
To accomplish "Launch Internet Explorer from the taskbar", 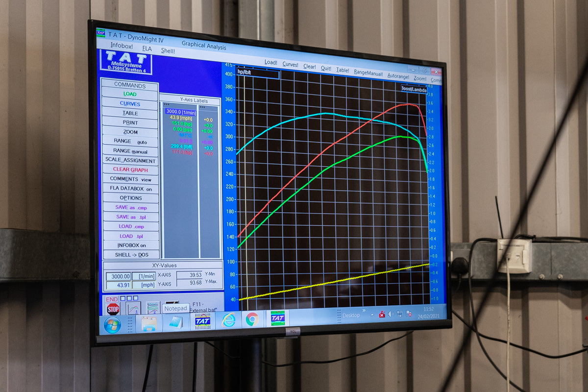I will tap(228, 320).
